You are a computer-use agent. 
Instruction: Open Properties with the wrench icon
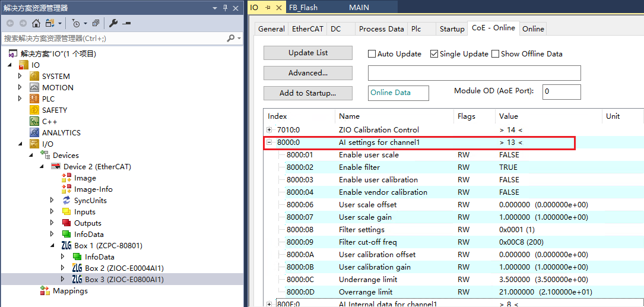coord(113,23)
